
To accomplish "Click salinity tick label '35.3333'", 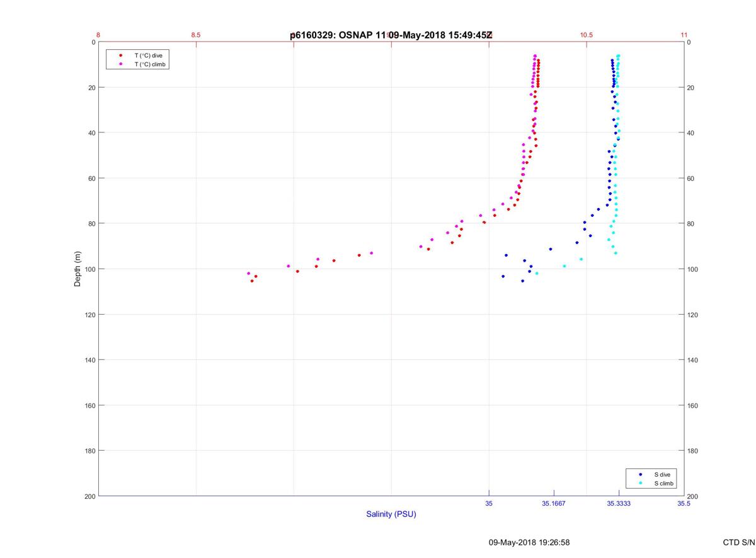I will (619, 504).
